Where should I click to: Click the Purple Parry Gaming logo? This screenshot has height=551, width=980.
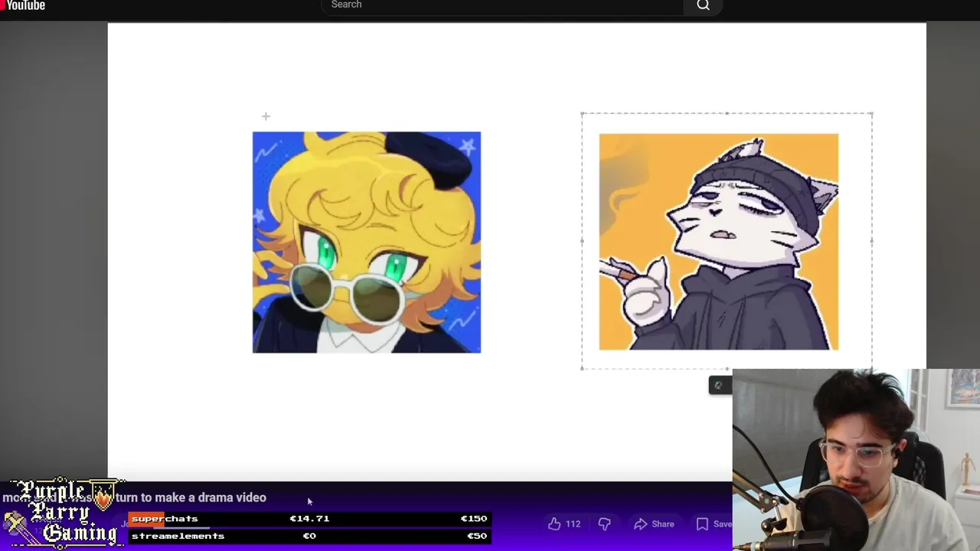click(63, 513)
